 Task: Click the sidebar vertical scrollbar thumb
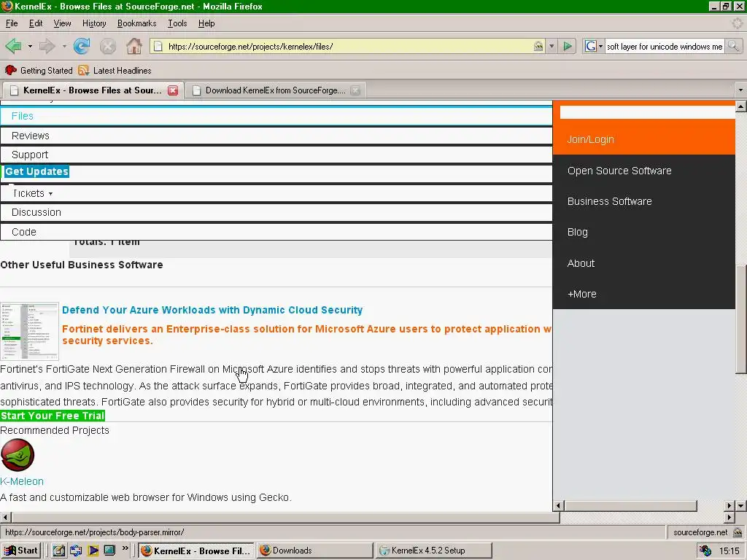point(741,319)
